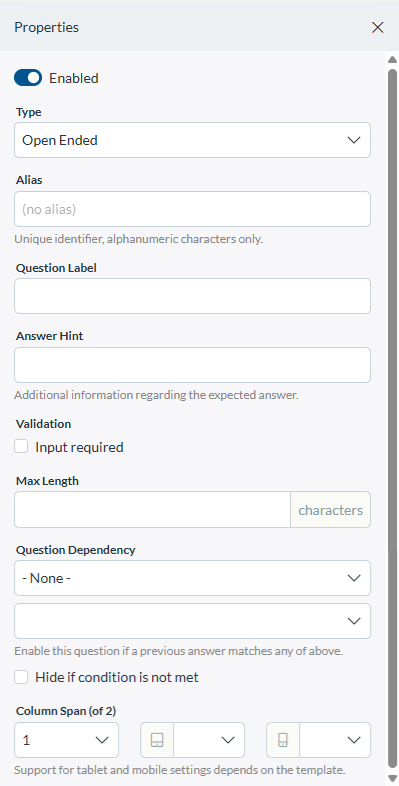Close the Properties panel

pyautogui.click(x=377, y=27)
